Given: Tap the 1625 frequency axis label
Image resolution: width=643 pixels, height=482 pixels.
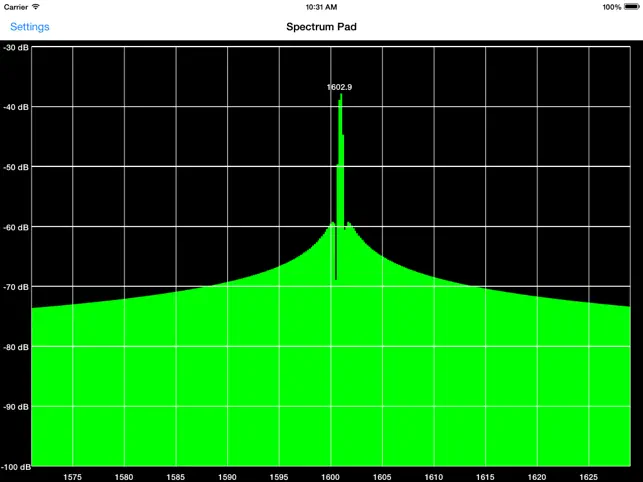Looking at the screenshot, I should (x=588, y=477).
